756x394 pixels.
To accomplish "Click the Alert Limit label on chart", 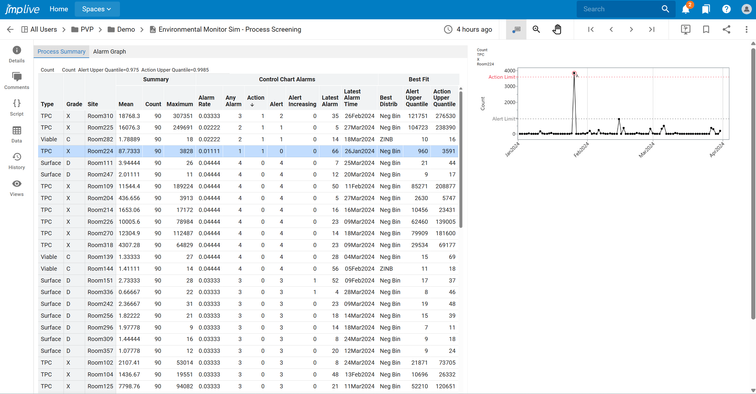I will (x=504, y=119).
